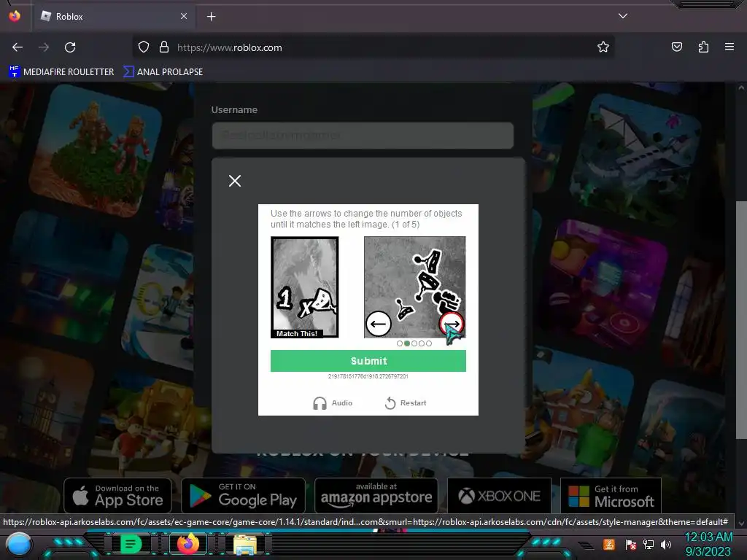
Task: Open Download on the App Store badge
Action: tap(117, 496)
